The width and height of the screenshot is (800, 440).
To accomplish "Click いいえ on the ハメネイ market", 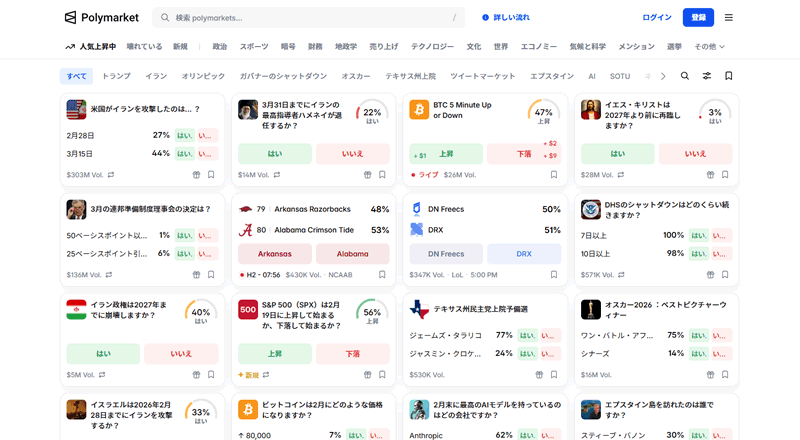I will 353,154.
